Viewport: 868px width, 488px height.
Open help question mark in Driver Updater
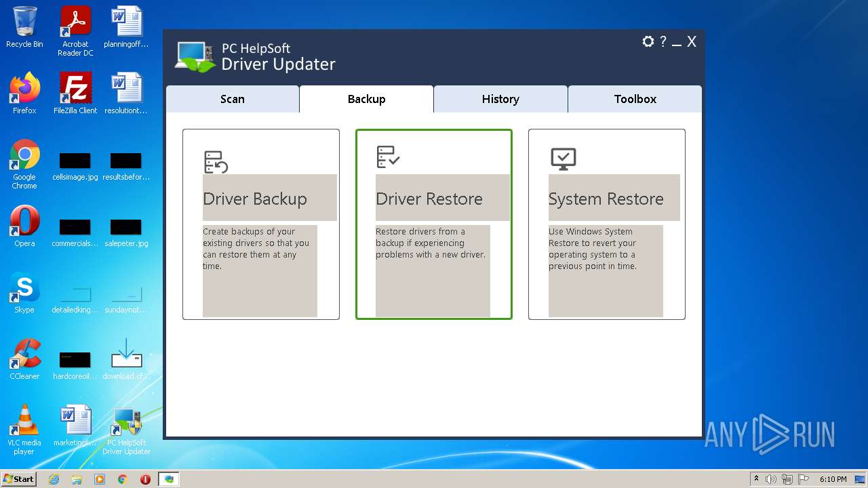click(663, 41)
